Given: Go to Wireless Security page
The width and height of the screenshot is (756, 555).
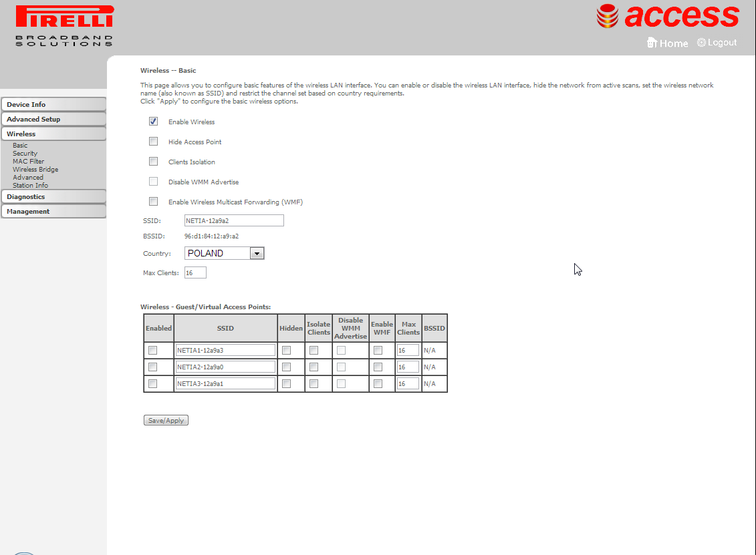Looking at the screenshot, I should point(25,153).
